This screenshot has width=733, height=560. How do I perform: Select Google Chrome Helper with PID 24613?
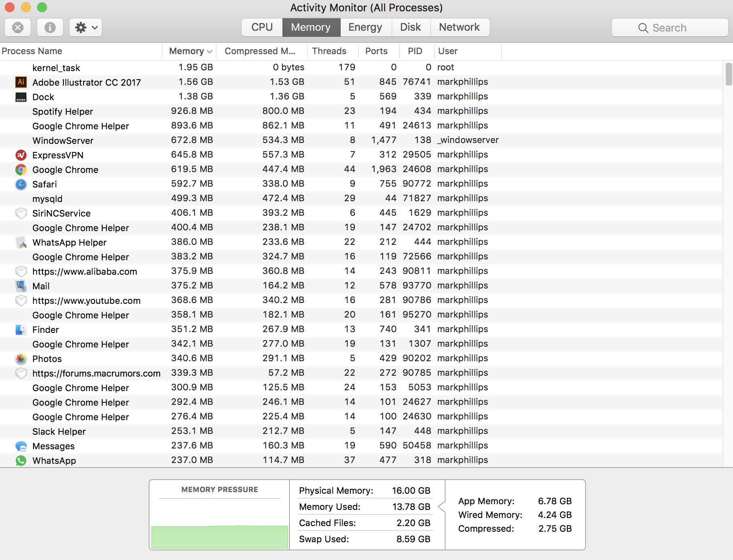361,126
